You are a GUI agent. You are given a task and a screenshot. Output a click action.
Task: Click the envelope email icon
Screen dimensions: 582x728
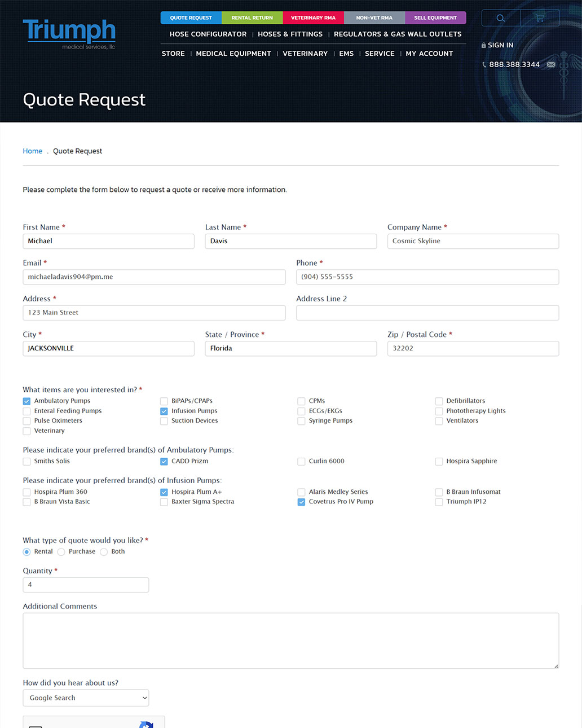[551, 65]
